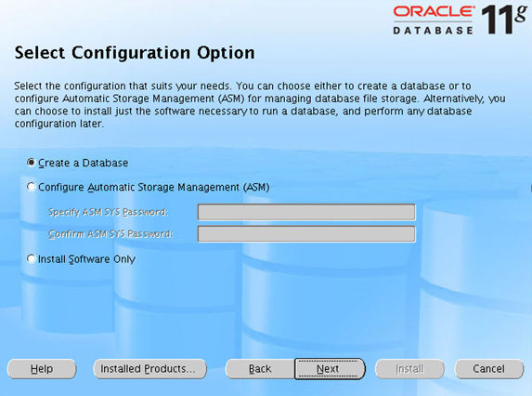Viewport: 532px width, 396px height.
Task: Go Back to the previous step
Action: [x=260, y=369]
